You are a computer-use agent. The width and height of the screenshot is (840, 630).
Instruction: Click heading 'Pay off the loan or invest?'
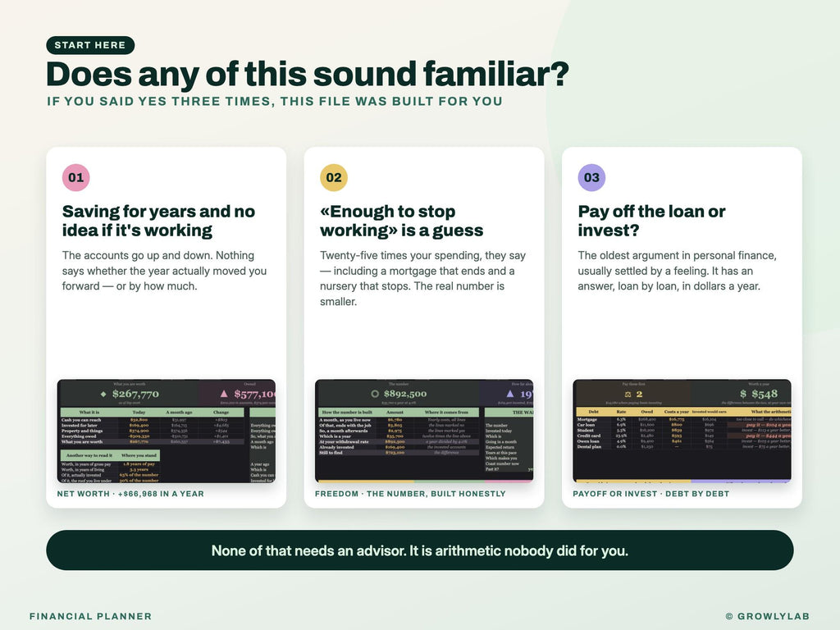(x=651, y=221)
